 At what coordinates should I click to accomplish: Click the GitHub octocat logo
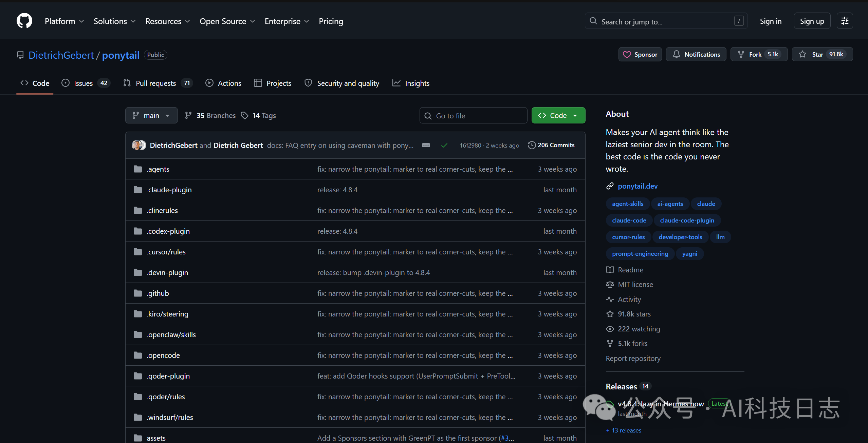24,21
